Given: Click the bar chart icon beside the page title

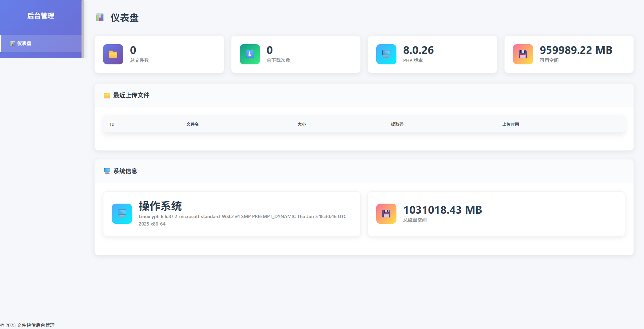Looking at the screenshot, I should click(100, 18).
